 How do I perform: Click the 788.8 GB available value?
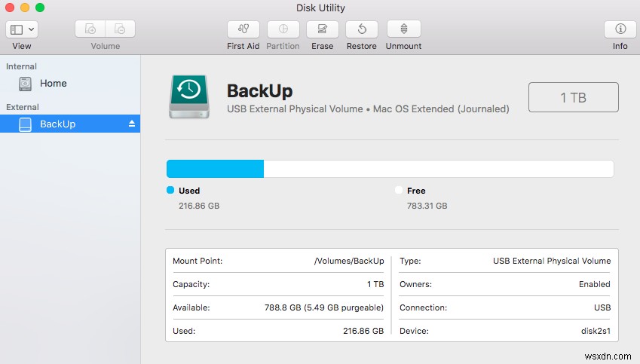[x=324, y=307]
